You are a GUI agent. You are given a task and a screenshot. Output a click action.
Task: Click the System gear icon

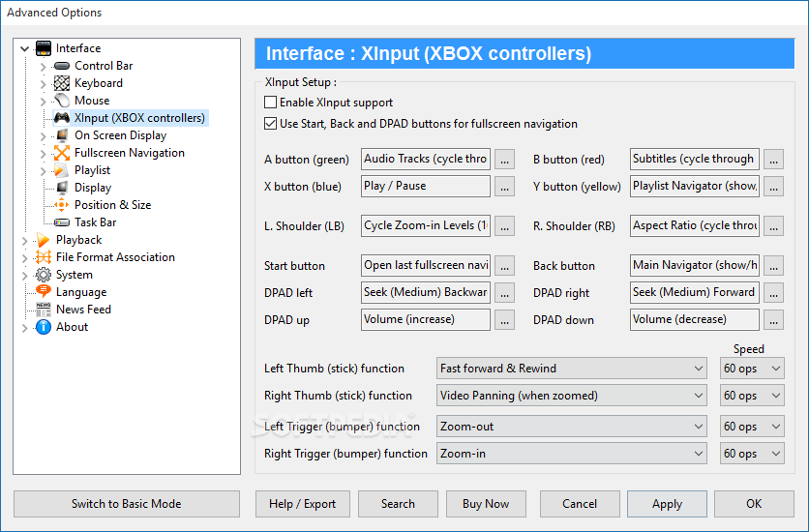[44, 275]
